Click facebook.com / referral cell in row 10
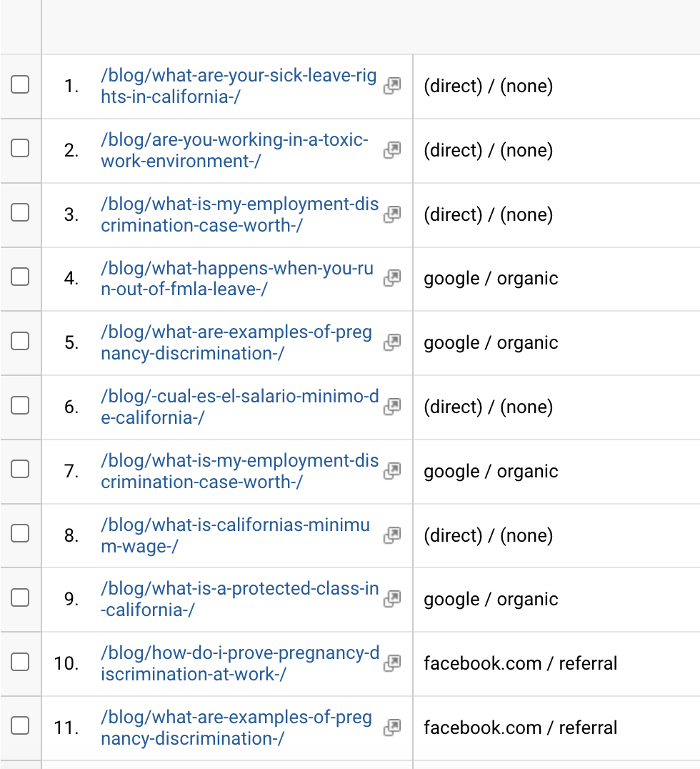 coord(521,663)
